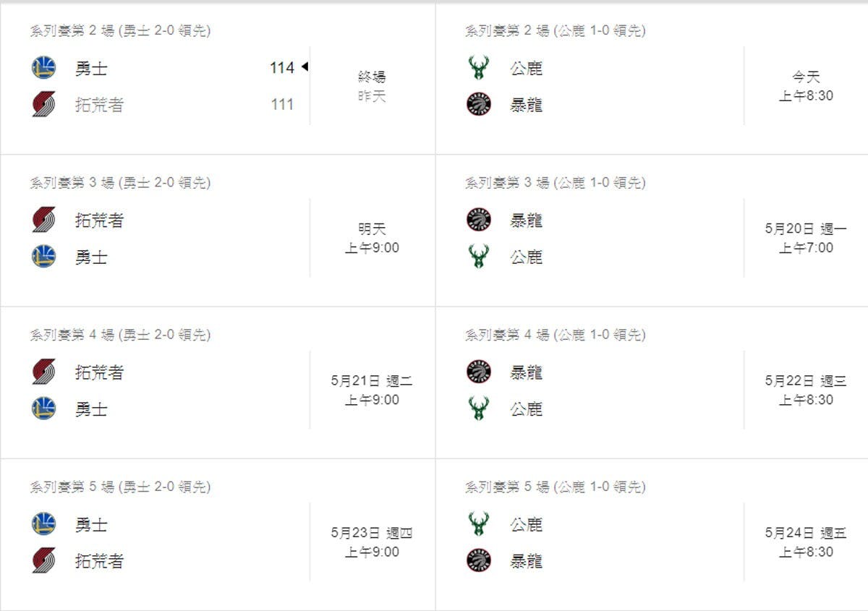868x611 pixels.
Task: Select the Raptors logo in today's 8:30 game
Action: point(478,104)
